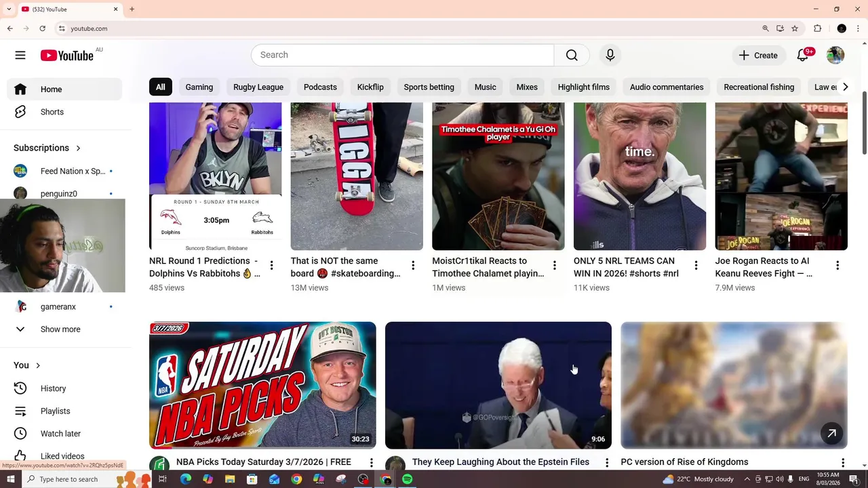Select the Highlight films filter chip

pyautogui.click(x=584, y=87)
